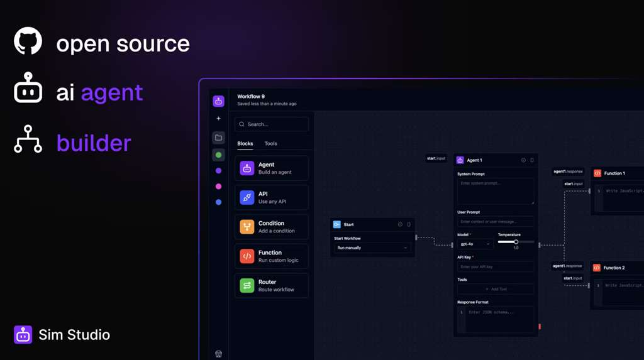Click the Agent 1 input connection handle
The width and height of the screenshot is (644, 360).
tap(452, 245)
